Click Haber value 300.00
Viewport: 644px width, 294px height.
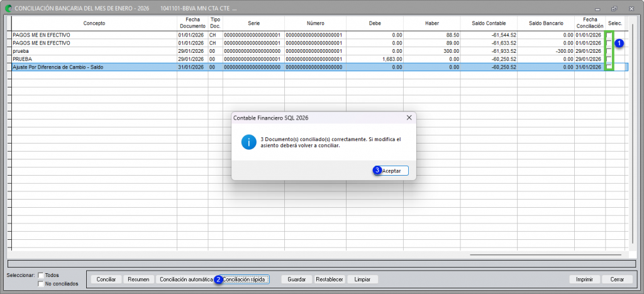[452, 51]
